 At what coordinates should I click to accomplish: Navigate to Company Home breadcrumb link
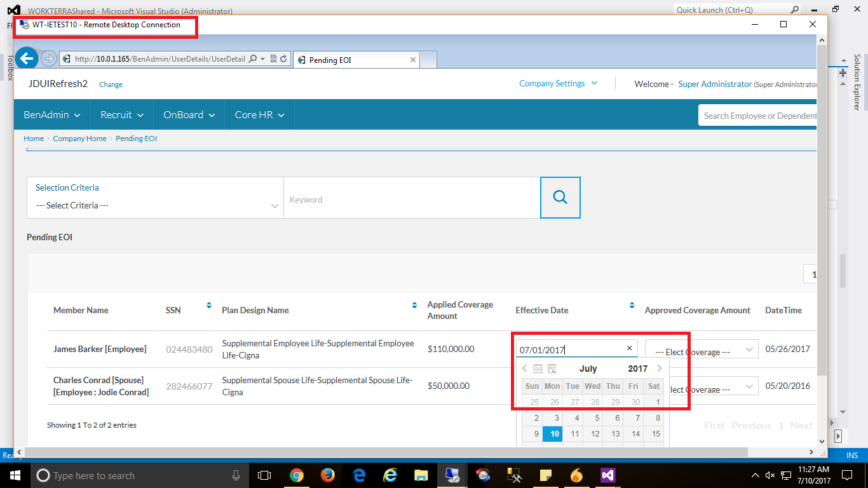tap(79, 139)
